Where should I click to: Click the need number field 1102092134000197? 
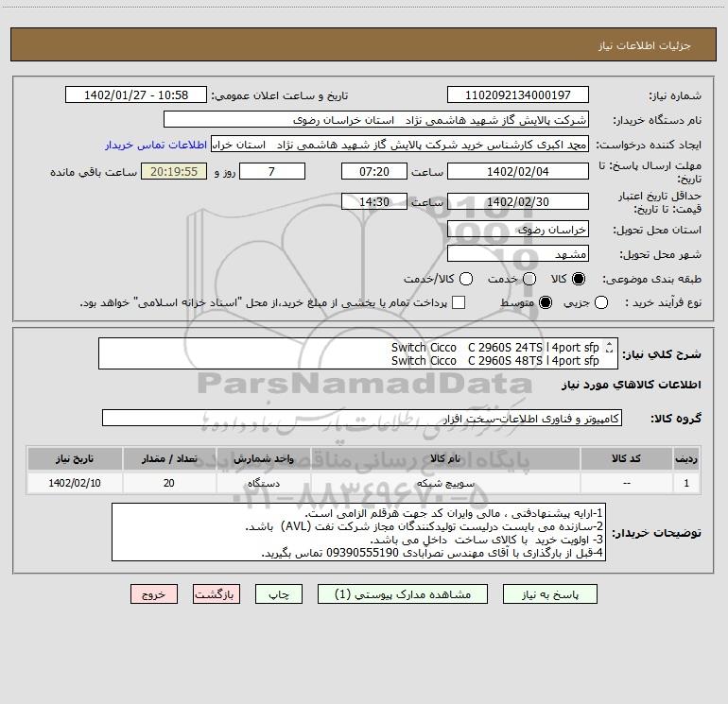[x=517, y=95]
